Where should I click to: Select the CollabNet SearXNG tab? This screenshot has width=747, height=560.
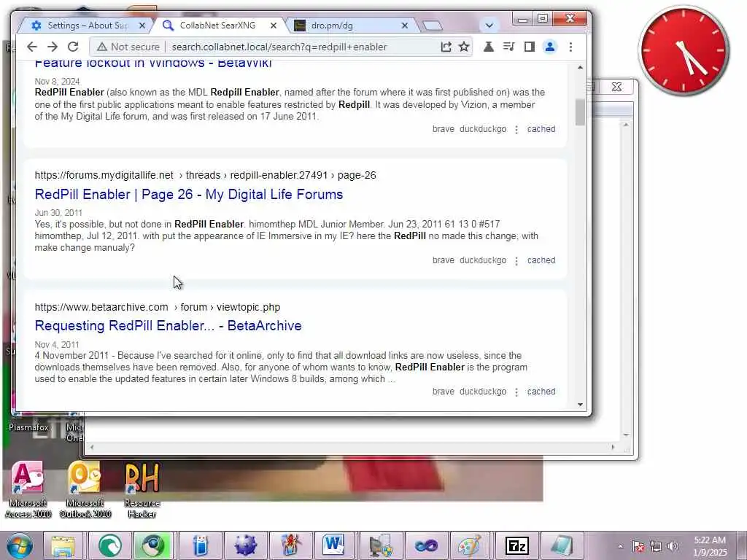[x=217, y=26]
